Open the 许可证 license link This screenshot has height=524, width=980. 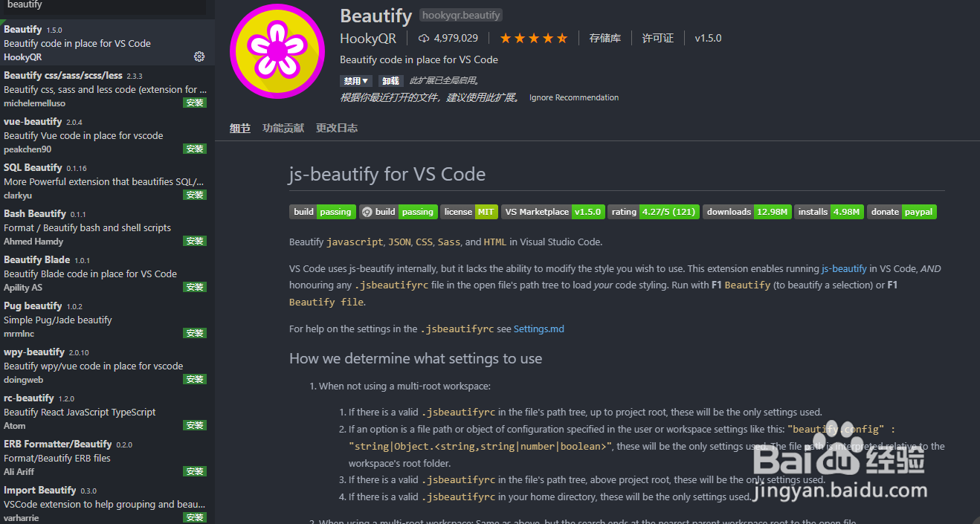(x=657, y=38)
